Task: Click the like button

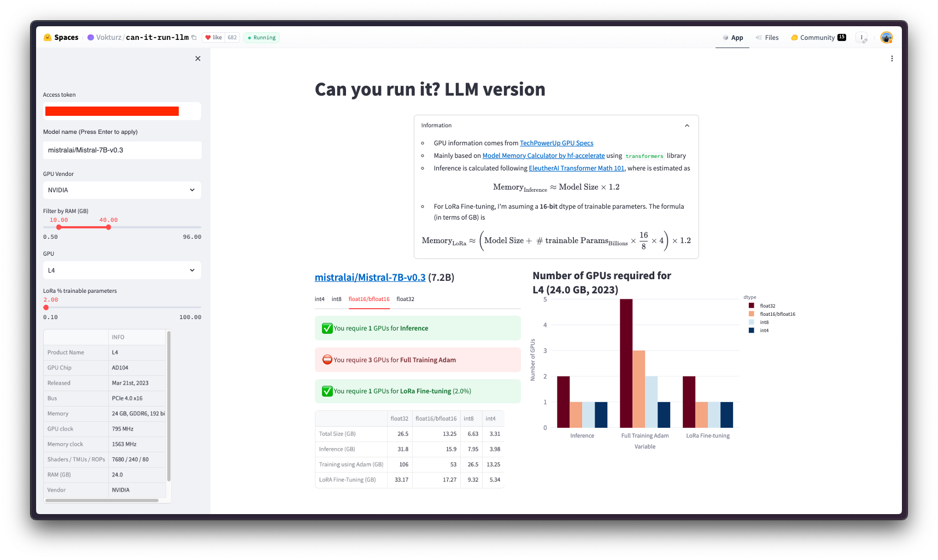Action: tap(214, 38)
